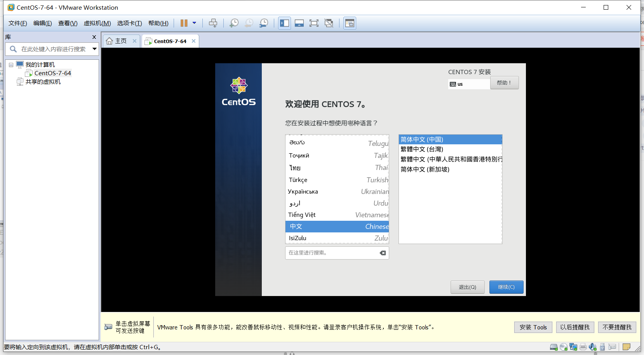Viewport: 644px width, 355px height.
Task: Click the 以后提醒我 remind later button
Action: (x=575, y=327)
